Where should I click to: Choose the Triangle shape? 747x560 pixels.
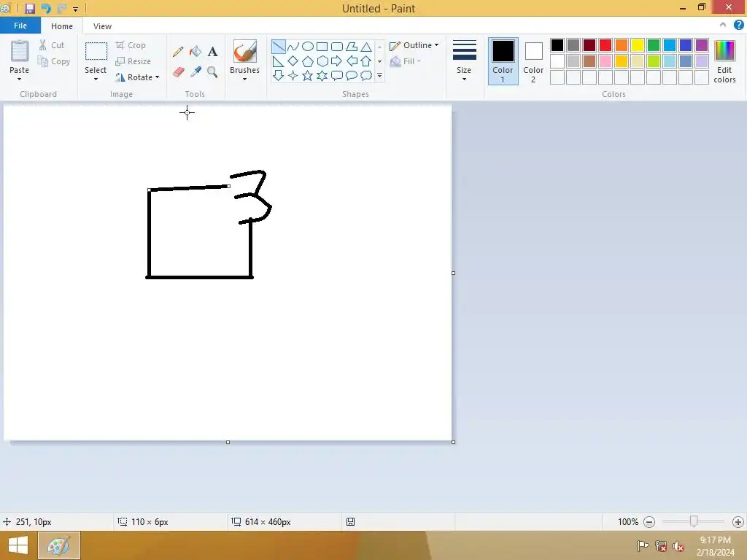tap(366, 47)
